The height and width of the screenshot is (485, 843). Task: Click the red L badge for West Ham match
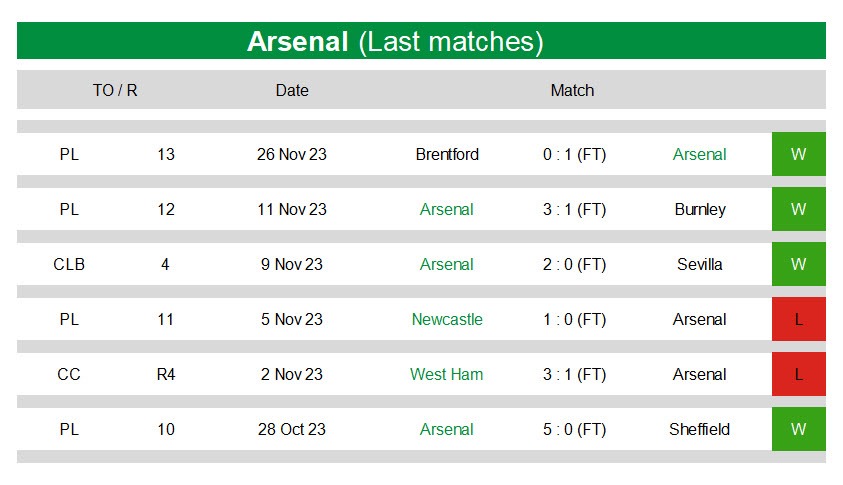(x=798, y=374)
